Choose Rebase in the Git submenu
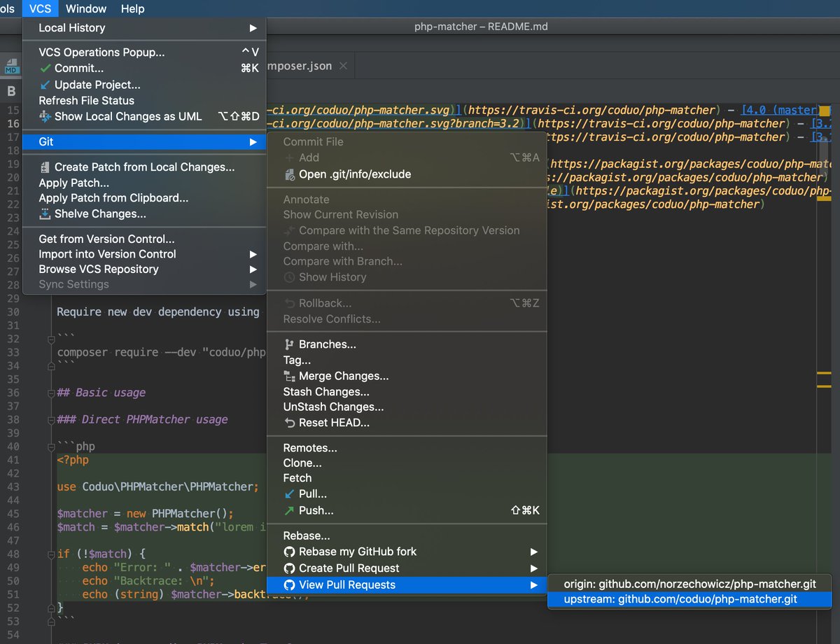The height and width of the screenshot is (644, 840). point(407,536)
